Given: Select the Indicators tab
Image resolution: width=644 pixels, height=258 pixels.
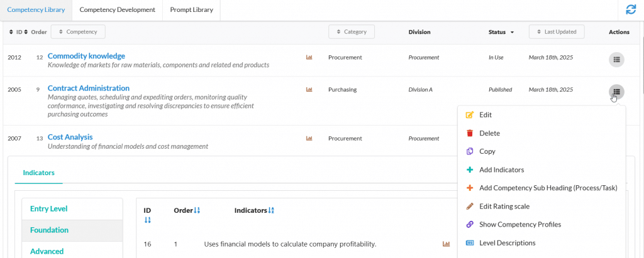Looking at the screenshot, I should (38, 173).
